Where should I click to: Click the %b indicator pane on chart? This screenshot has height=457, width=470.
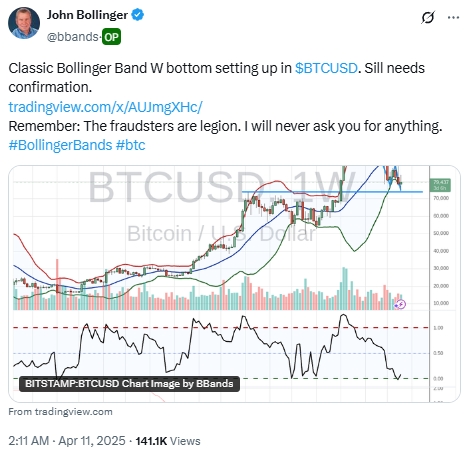[221, 348]
